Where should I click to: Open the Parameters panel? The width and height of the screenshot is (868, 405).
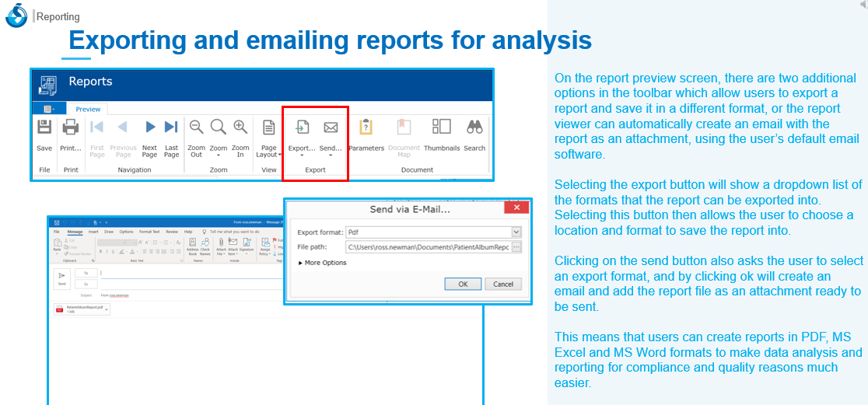coord(366,128)
